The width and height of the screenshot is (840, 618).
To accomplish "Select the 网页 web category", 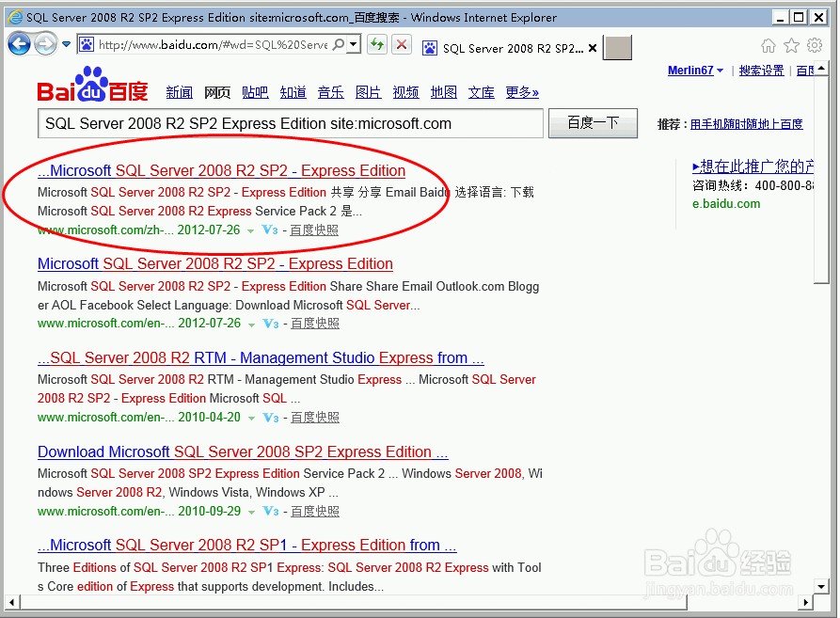I will coord(217,92).
